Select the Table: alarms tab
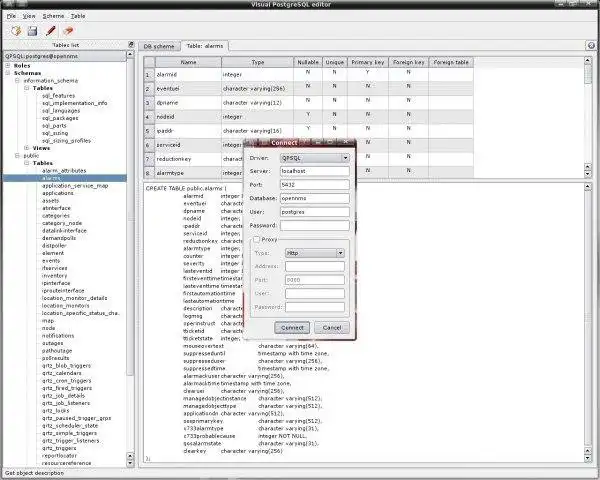Image resolution: width=600 pixels, height=480 pixels. (205, 46)
